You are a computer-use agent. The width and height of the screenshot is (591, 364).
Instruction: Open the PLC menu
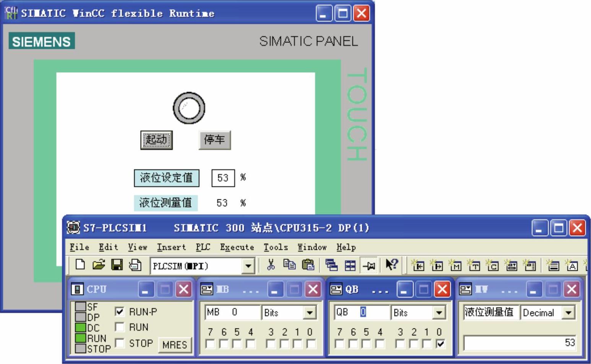coord(203,247)
